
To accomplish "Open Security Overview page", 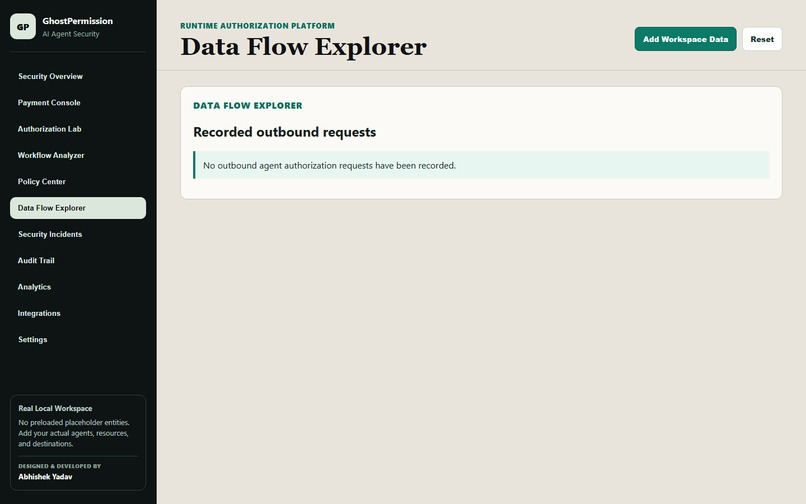I will (78, 76).
